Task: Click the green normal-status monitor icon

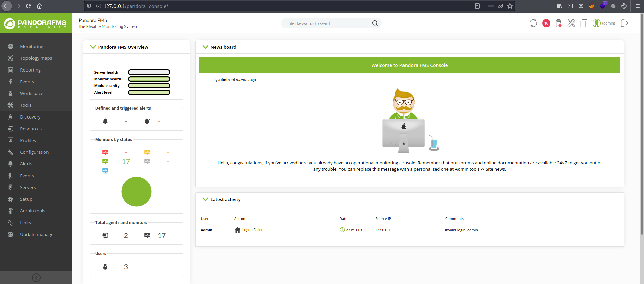Action: (x=105, y=161)
